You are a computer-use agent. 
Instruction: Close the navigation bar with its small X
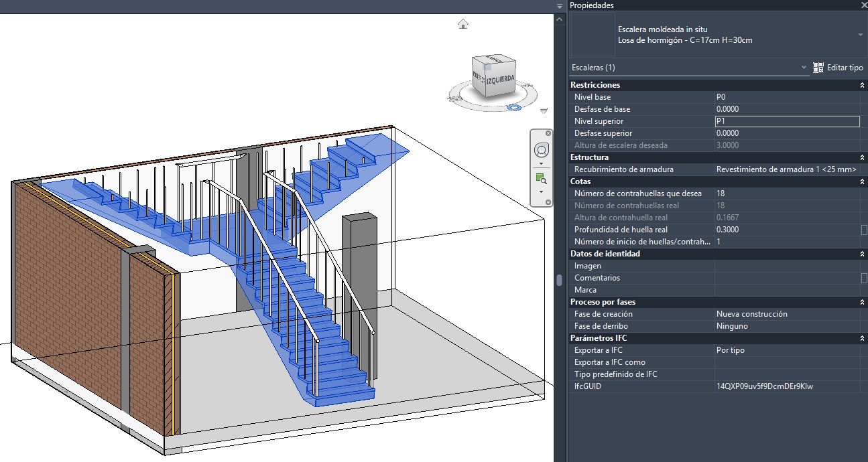pos(548,133)
